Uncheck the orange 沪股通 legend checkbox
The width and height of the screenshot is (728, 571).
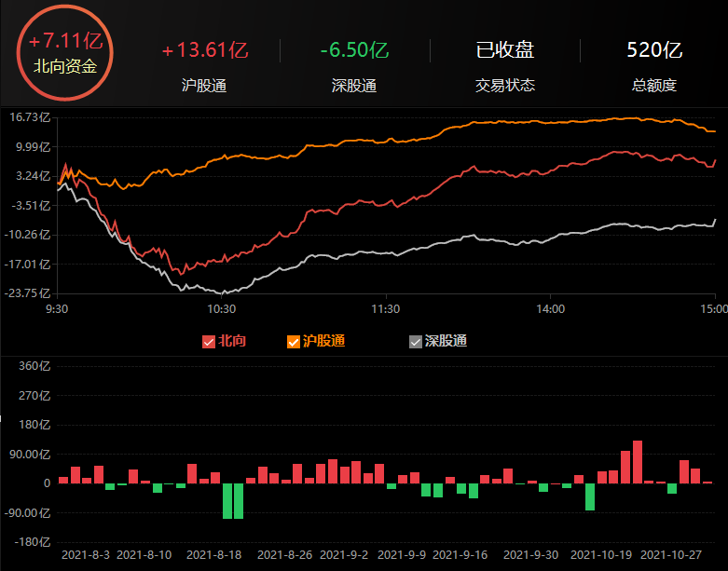294,342
